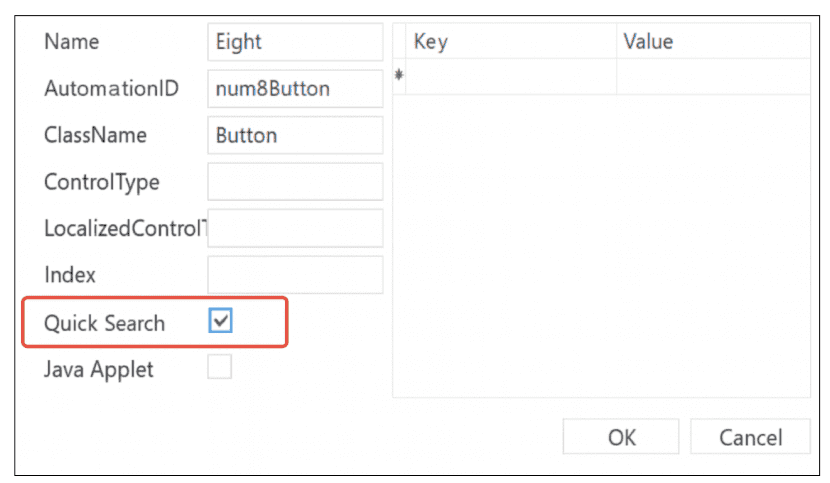Confirm the dialog with OK
830x483 pixels.
621,437
